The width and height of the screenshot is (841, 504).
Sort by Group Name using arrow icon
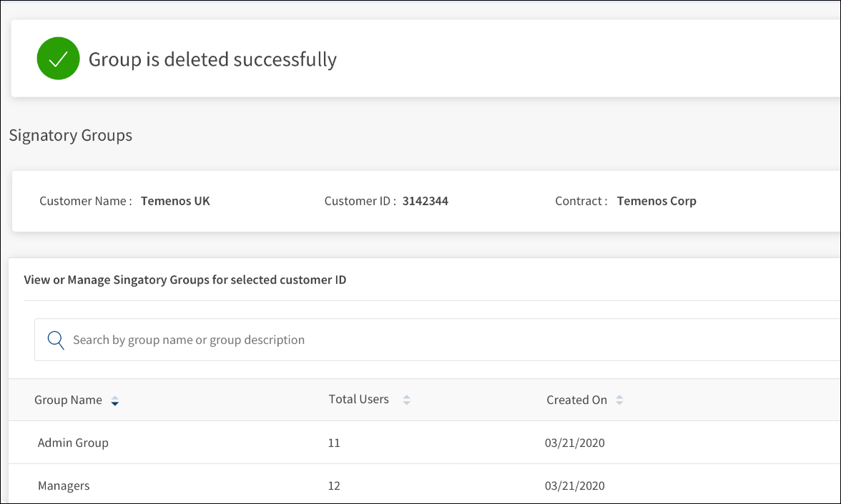click(115, 401)
